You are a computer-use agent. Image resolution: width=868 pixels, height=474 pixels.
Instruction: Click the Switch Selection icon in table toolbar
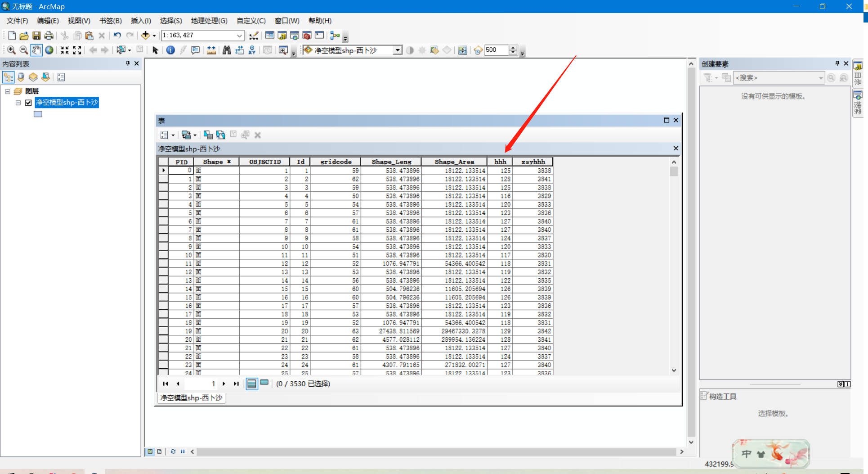tap(220, 135)
